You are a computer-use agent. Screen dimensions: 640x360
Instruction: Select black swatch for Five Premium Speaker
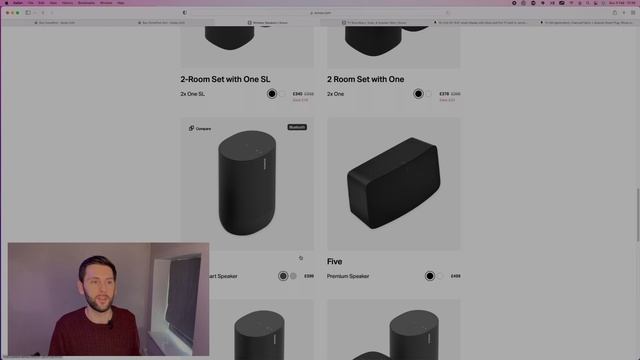click(429, 276)
